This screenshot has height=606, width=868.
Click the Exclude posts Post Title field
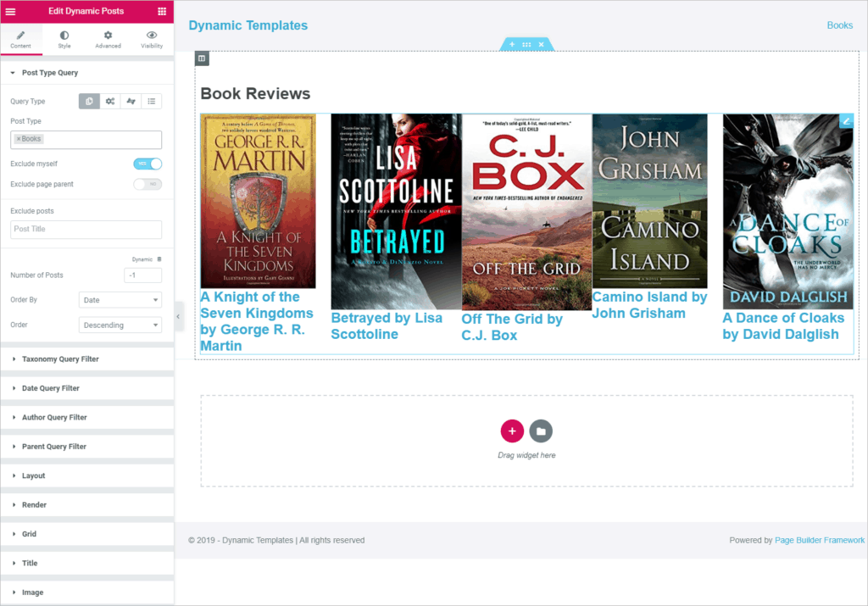click(x=86, y=230)
